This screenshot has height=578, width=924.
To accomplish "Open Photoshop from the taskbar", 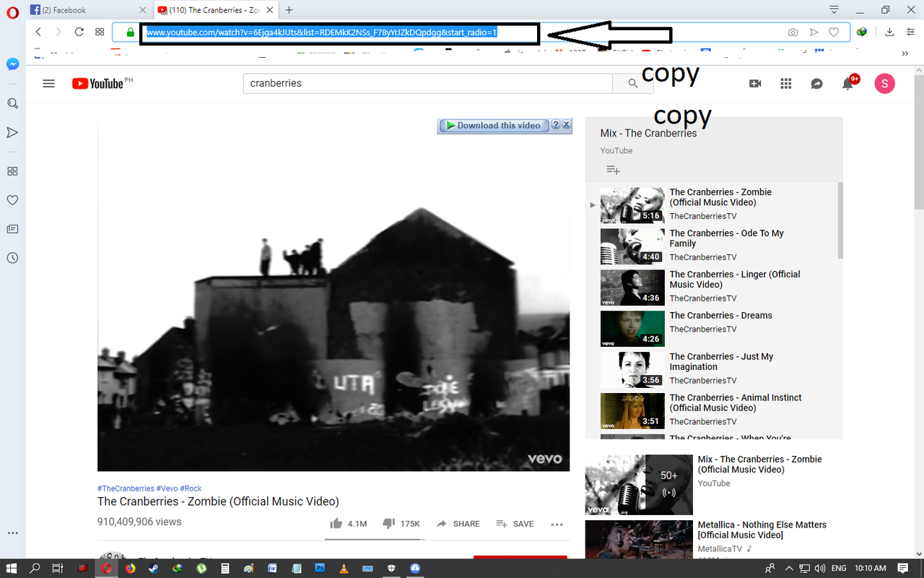I will coord(320,569).
